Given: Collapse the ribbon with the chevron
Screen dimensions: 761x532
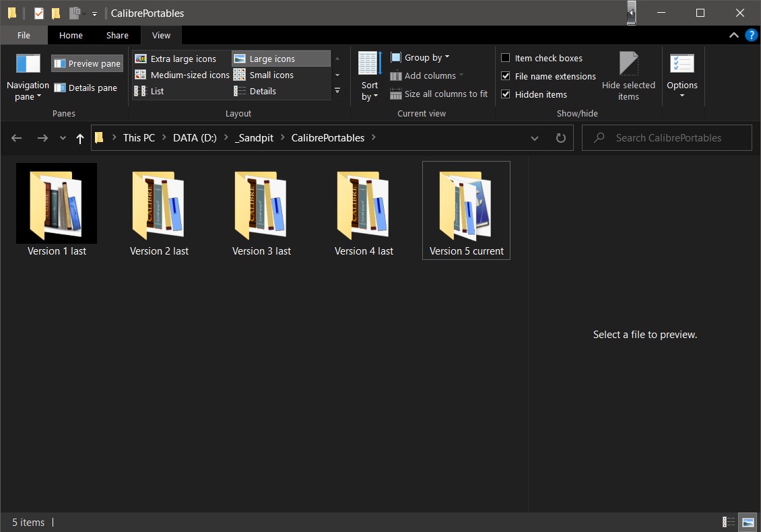Looking at the screenshot, I should [x=734, y=35].
